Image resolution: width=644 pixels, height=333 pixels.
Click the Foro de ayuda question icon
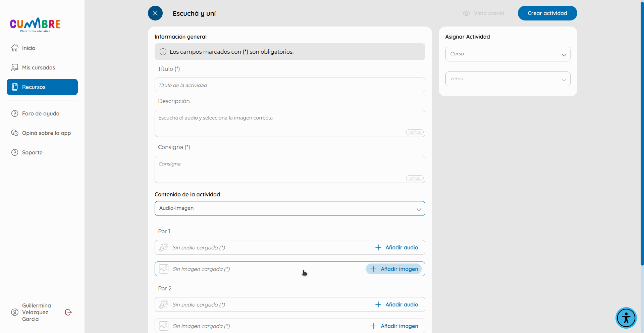(15, 113)
